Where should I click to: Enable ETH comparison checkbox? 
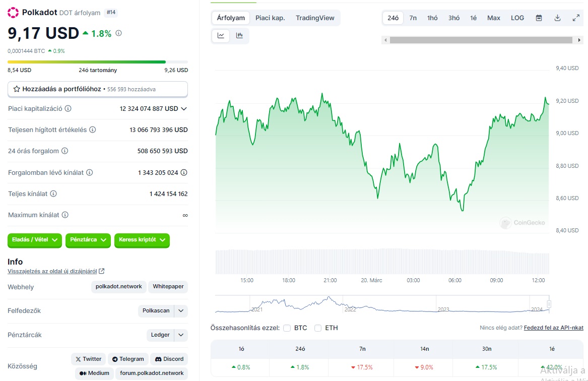pos(318,328)
